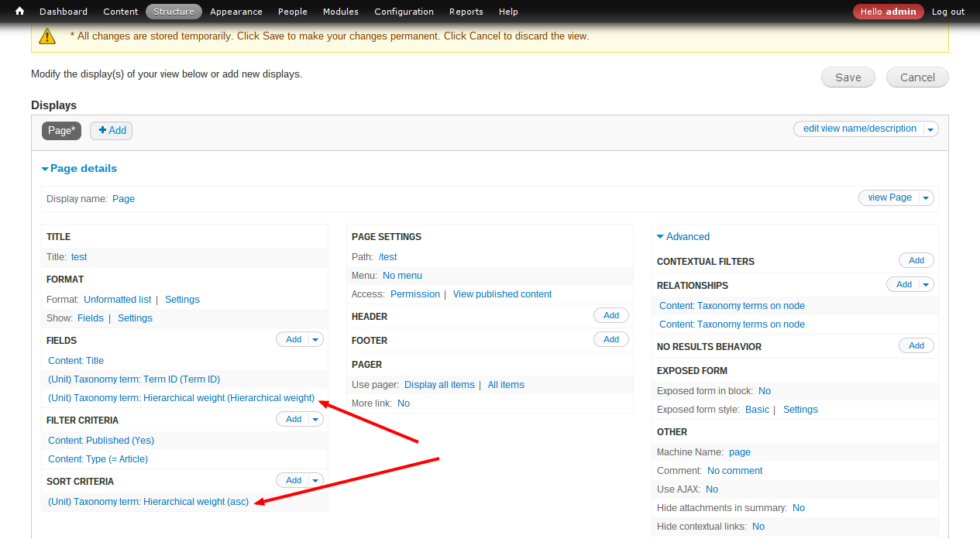Expand the view Page dropdown arrow

(x=926, y=198)
